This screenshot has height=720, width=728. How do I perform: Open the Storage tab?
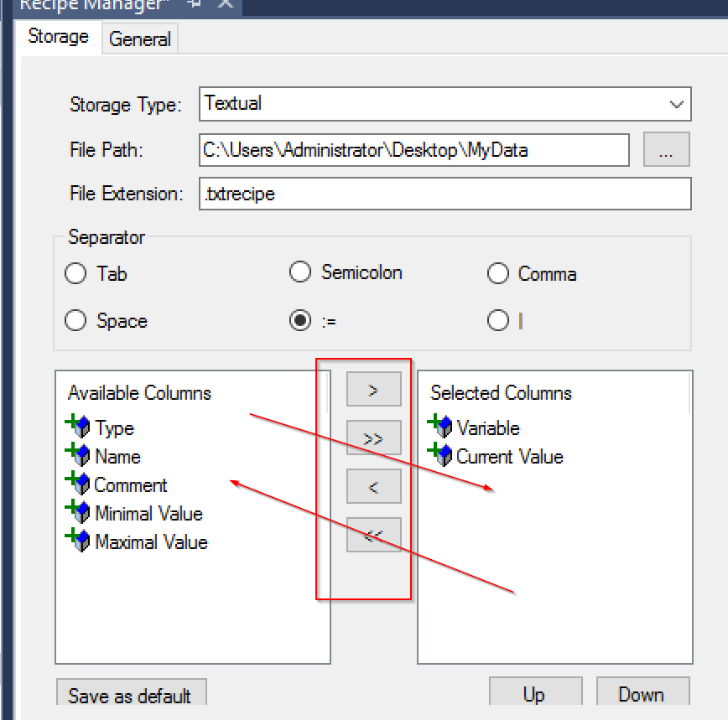click(58, 37)
